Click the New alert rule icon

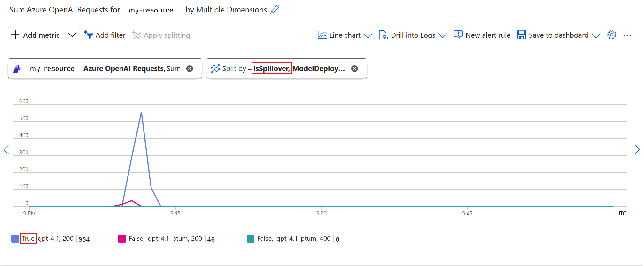pos(458,35)
